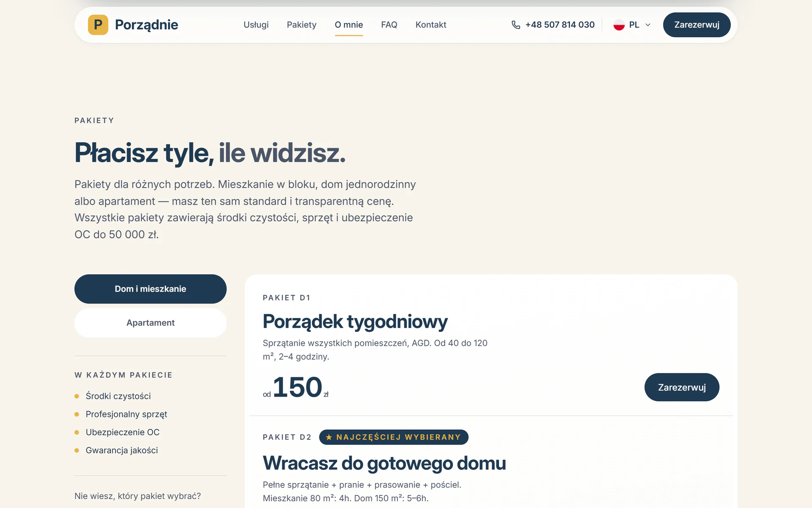Click the Najczęściej wybierany badge
The width and height of the screenshot is (812, 508).
(394, 437)
